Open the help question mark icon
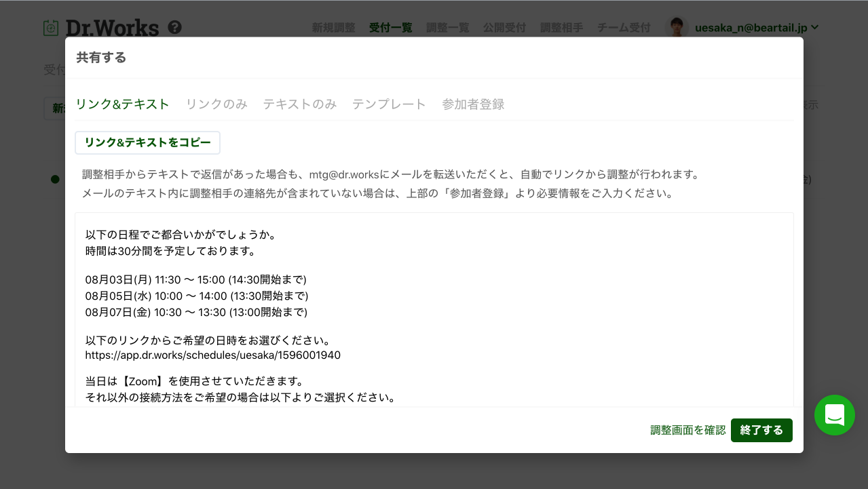Viewport: 868px width, 489px height. pos(174,27)
